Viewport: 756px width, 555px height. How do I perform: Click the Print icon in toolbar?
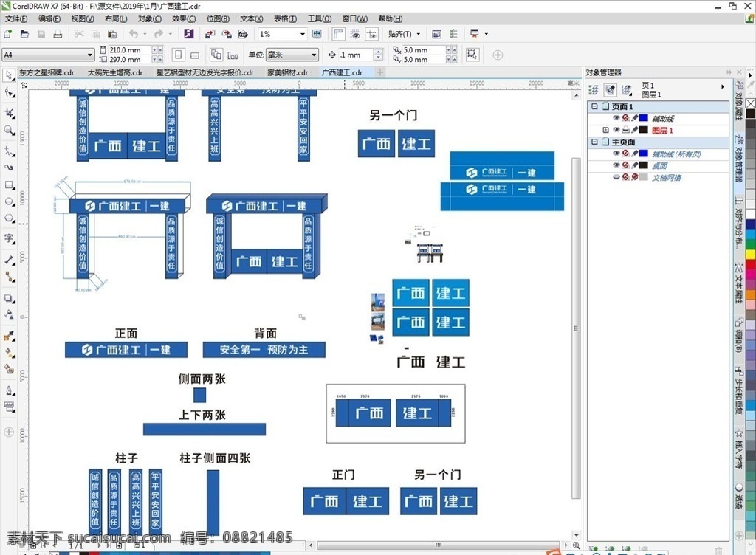click(58, 34)
